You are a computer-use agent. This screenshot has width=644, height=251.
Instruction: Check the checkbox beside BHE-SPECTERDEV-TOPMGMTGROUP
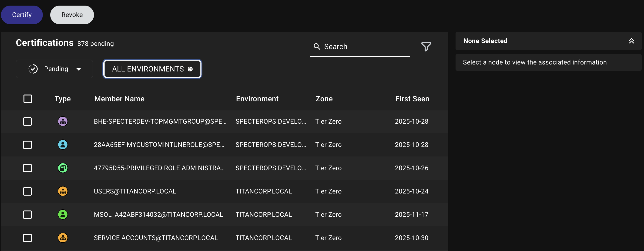27,121
